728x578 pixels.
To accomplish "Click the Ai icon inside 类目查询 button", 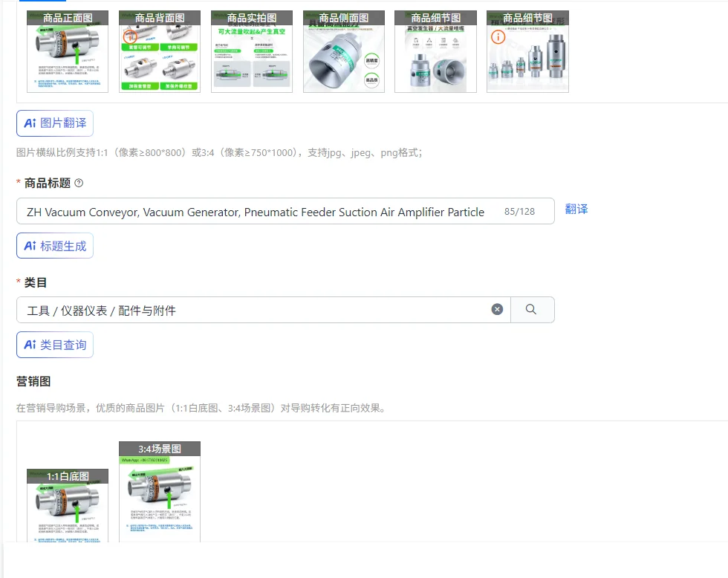I will (30, 344).
